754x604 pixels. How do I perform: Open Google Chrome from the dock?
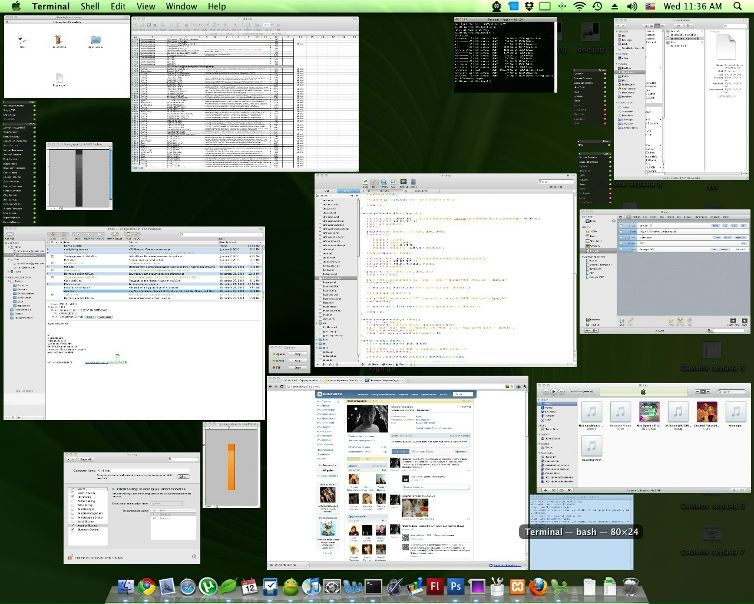147,587
